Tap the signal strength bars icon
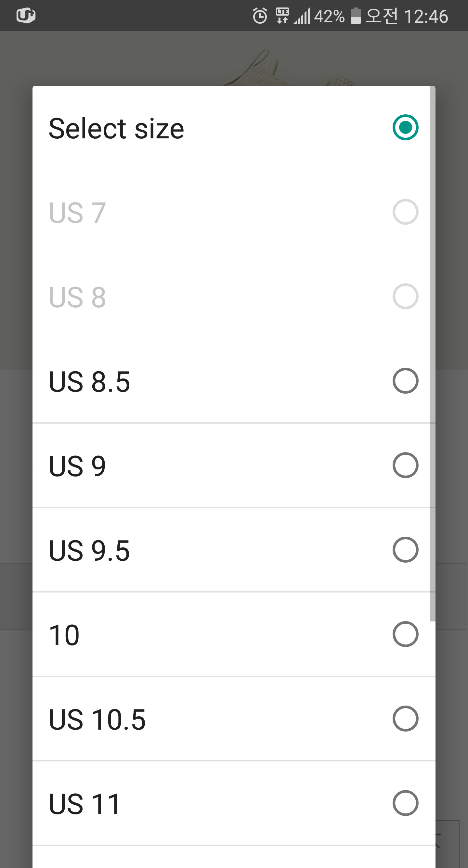This screenshot has height=868, width=468. tap(302, 17)
